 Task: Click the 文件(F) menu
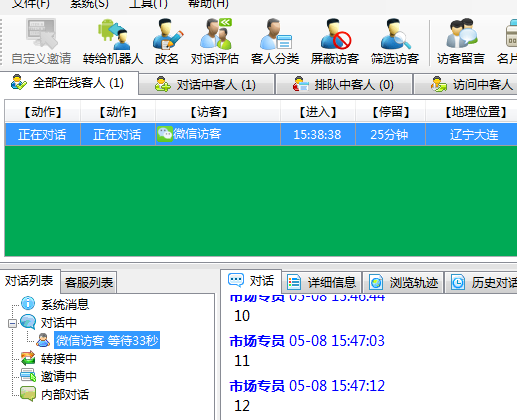[31, 4]
